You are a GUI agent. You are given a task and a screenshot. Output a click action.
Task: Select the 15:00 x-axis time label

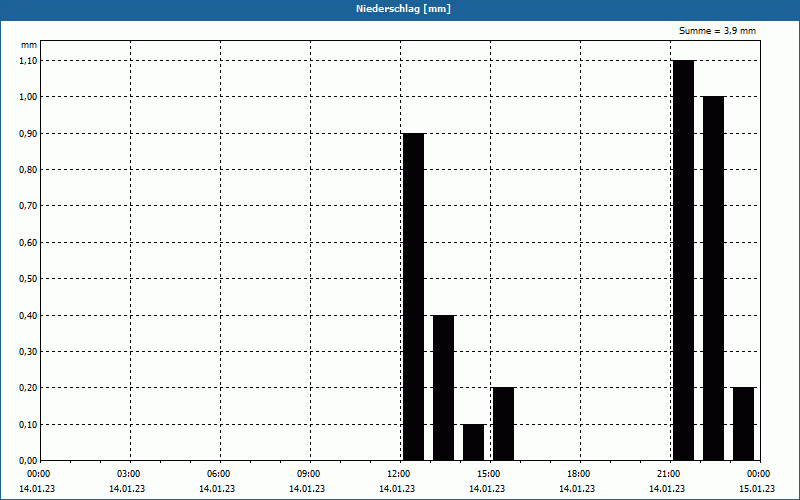point(489,474)
